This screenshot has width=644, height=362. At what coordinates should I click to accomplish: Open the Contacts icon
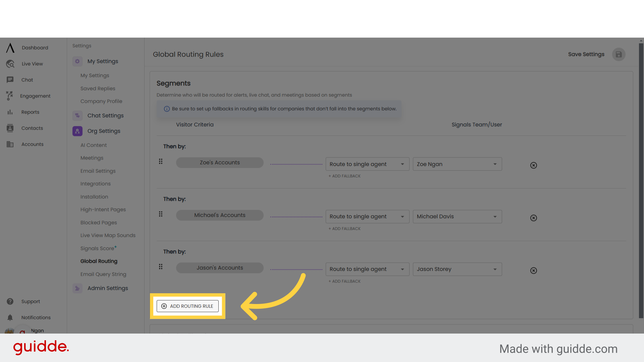pyautogui.click(x=10, y=128)
